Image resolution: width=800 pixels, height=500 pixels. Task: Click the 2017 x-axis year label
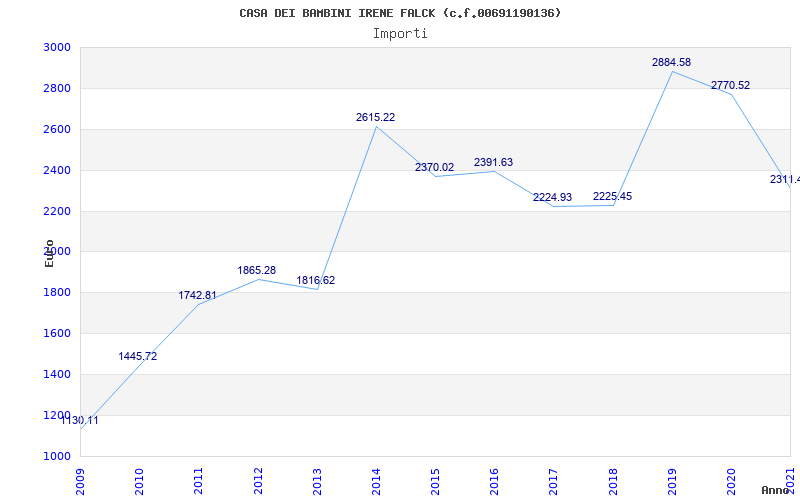(x=554, y=481)
